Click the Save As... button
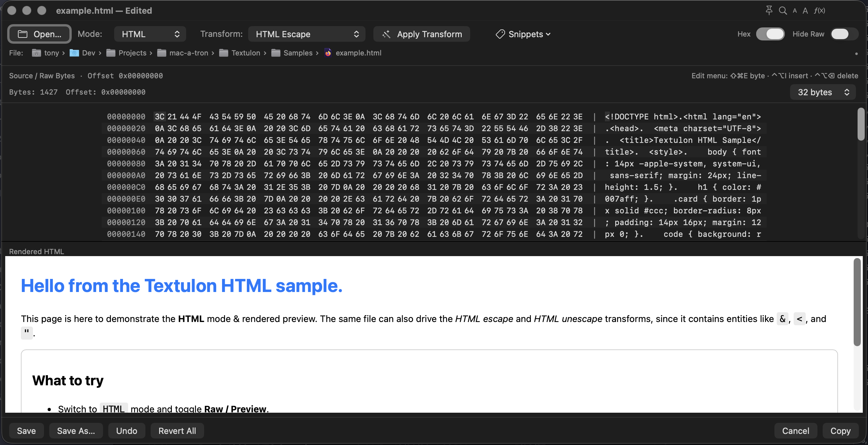 [76, 431]
